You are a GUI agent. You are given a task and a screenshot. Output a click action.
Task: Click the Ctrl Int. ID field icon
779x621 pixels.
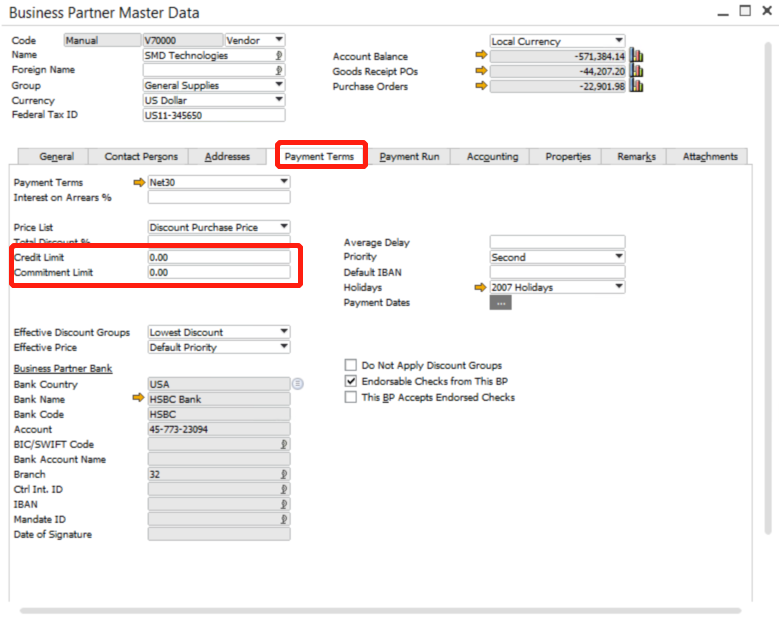tap(284, 489)
